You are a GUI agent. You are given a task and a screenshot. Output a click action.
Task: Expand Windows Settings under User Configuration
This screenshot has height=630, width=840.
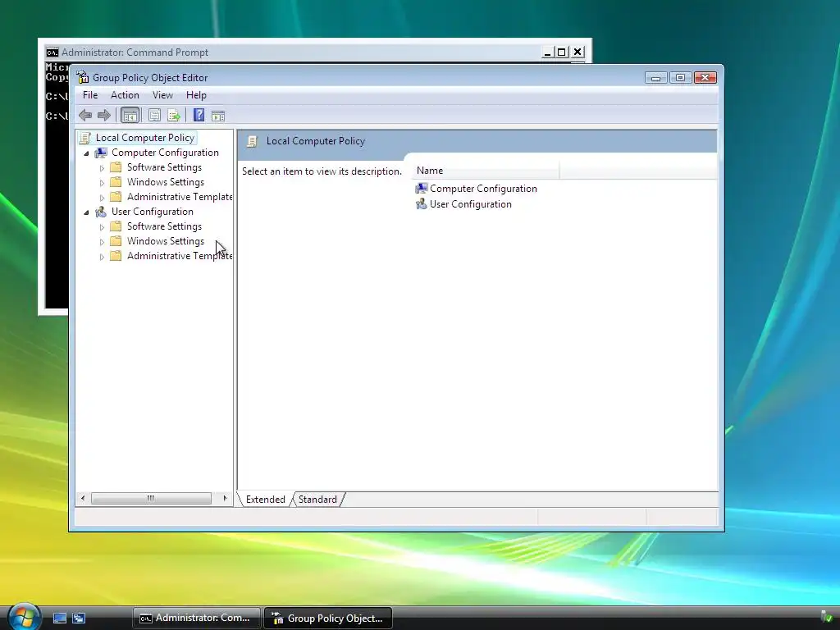pos(102,242)
